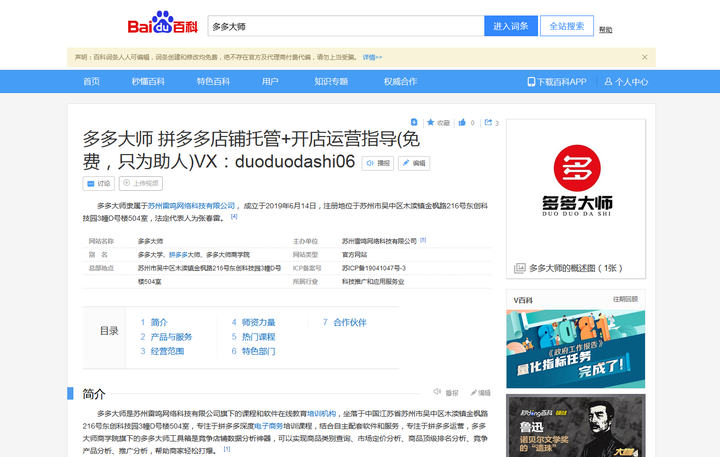Image resolution: width=720 pixels, height=457 pixels.
Task: Click the 苏ICP备19041047号-3 value
Action: pyautogui.click(x=374, y=268)
